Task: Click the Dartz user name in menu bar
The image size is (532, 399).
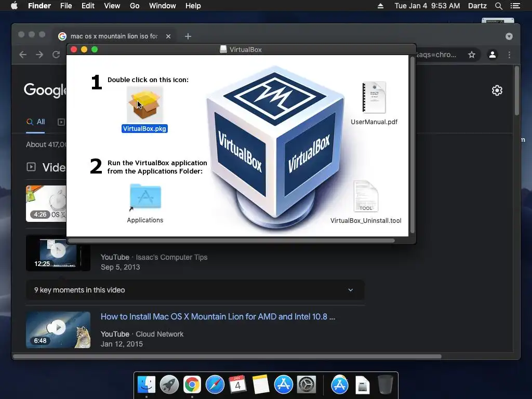Action: (x=477, y=6)
